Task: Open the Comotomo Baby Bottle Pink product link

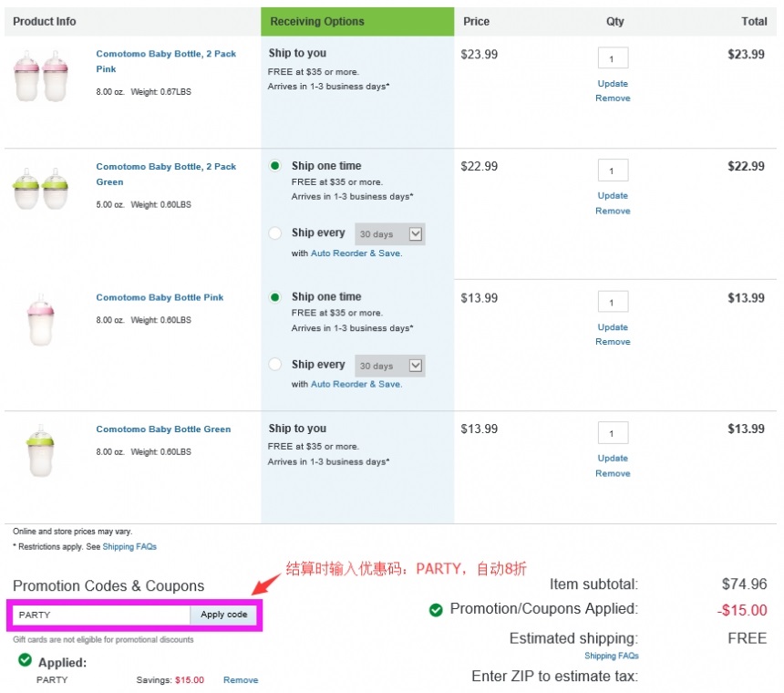Action: (160, 297)
